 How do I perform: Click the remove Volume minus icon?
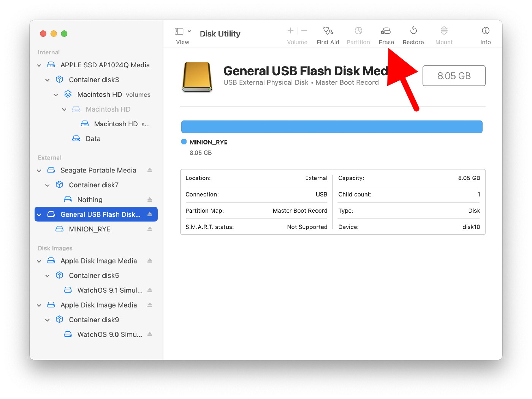pyautogui.click(x=304, y=30)
